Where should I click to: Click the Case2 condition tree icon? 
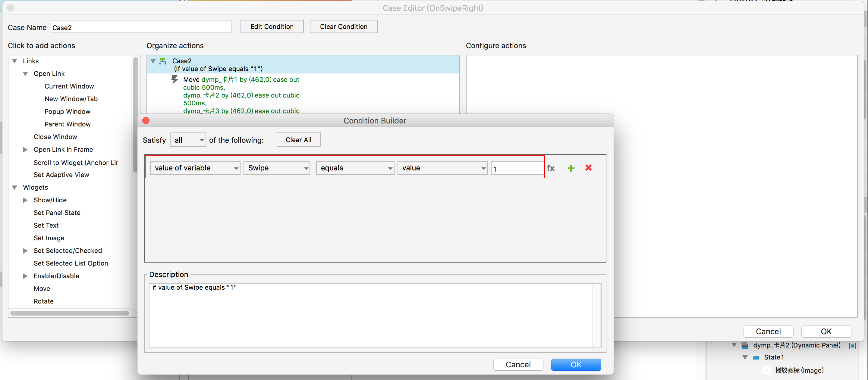[x=163, y=61]
